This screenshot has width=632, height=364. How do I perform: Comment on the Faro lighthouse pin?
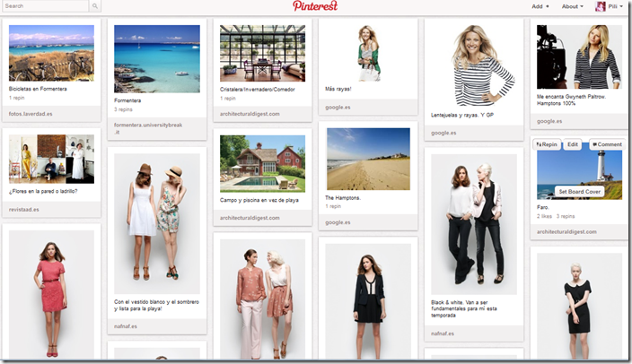pos(607,144)
